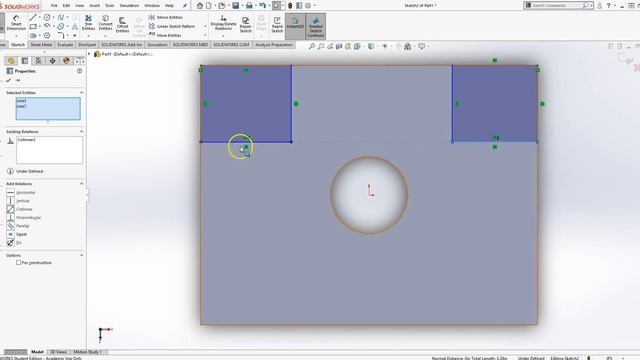Click Linear Sketch Pattern
This screenshot has width=640, height=360.
click(x=172, y=26)
